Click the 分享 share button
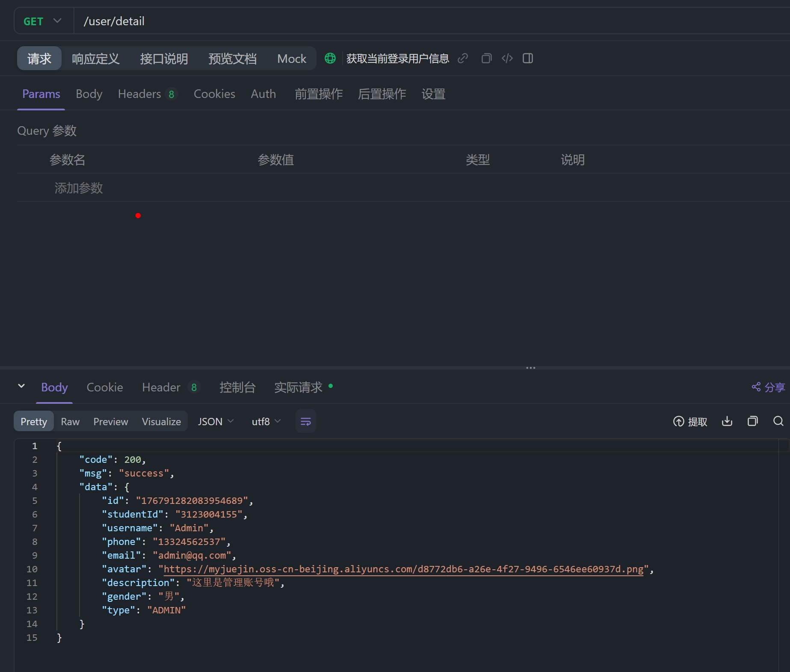This screenshot has height=672, width=790. click(x=768, y=387)
